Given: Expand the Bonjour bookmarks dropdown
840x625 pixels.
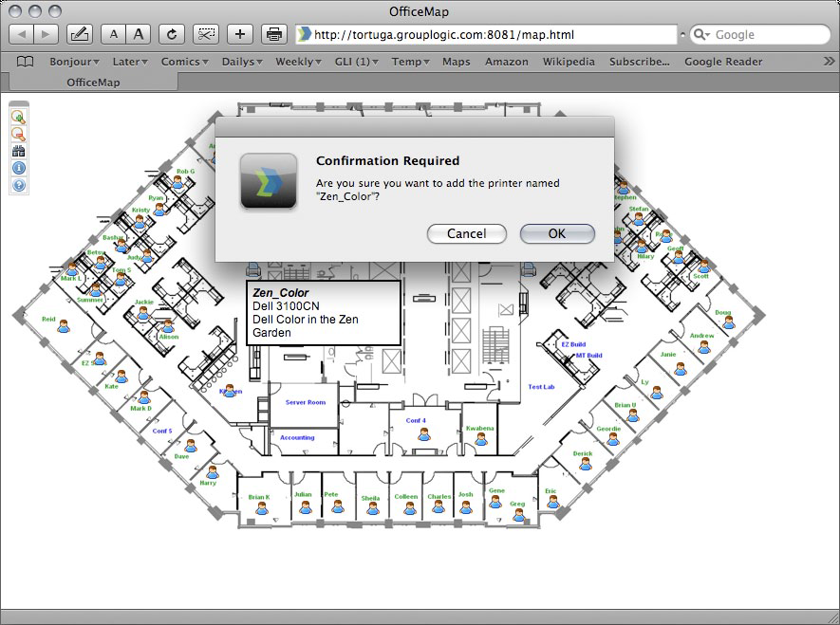Looking at the screenshot, I should pyautogui.click(x=71, y=61).
